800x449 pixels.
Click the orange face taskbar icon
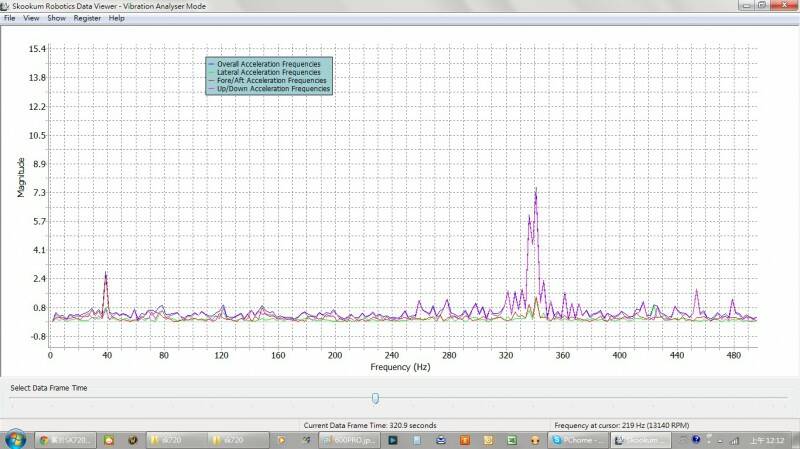pyautogui.click(x=535, y=440)
